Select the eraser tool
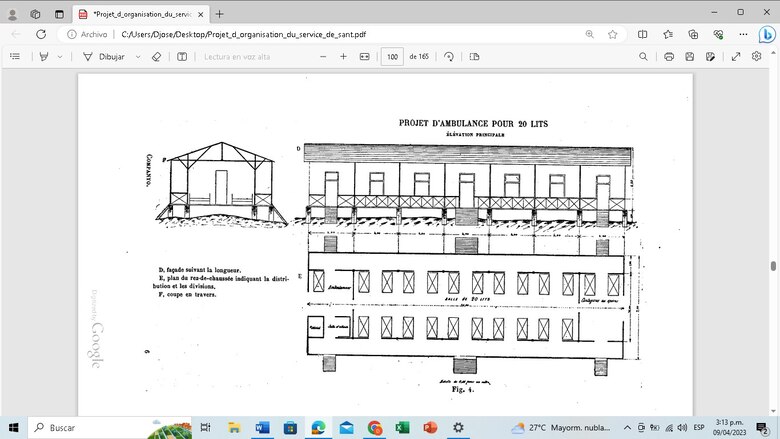This screenshot has height=439, width=780. [x=156, y=57]
